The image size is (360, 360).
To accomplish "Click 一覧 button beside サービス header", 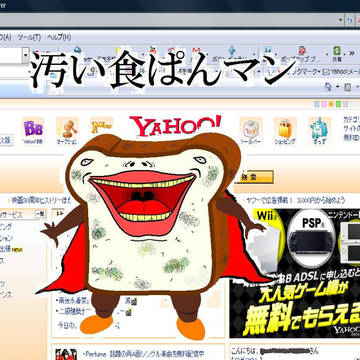I will [x=40, y=215].
